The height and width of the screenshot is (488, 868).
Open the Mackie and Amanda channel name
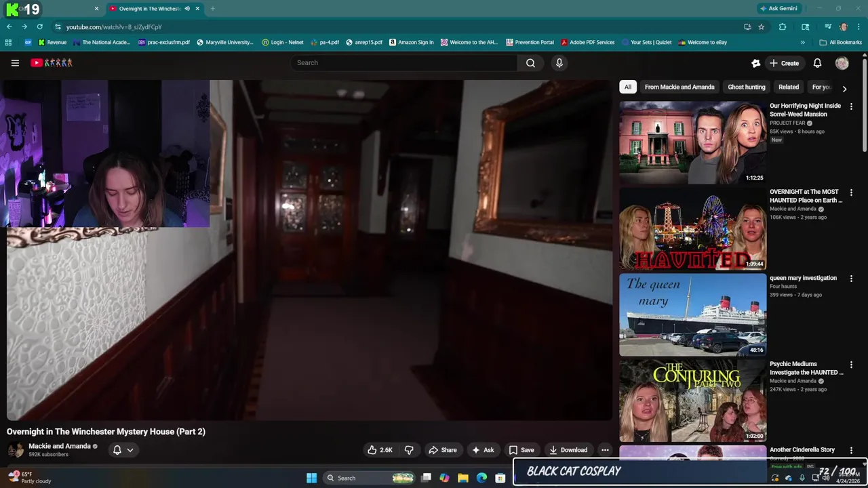[60, 446]
